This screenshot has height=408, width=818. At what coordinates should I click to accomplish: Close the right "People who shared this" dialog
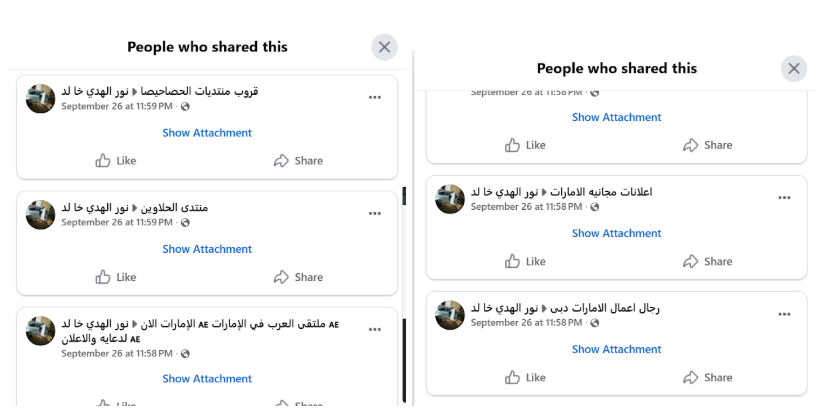coord(793,68)
